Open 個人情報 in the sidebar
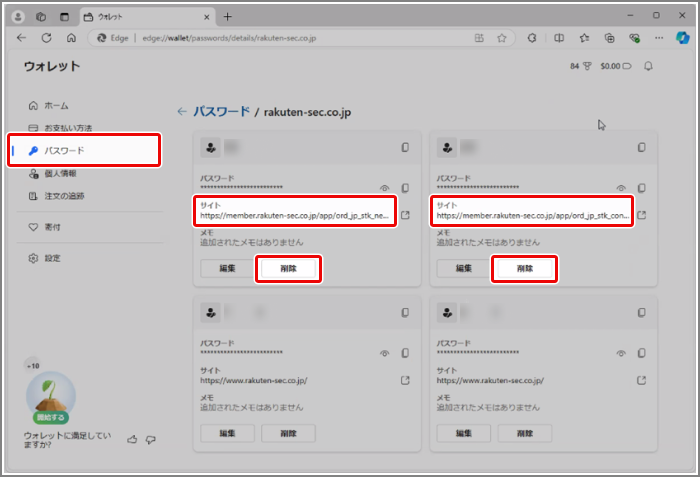This screenshot has height=477, width=700. (53, 174)
